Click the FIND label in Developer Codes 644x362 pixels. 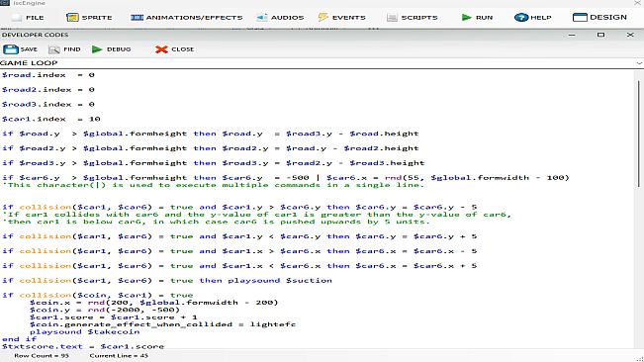72,49
